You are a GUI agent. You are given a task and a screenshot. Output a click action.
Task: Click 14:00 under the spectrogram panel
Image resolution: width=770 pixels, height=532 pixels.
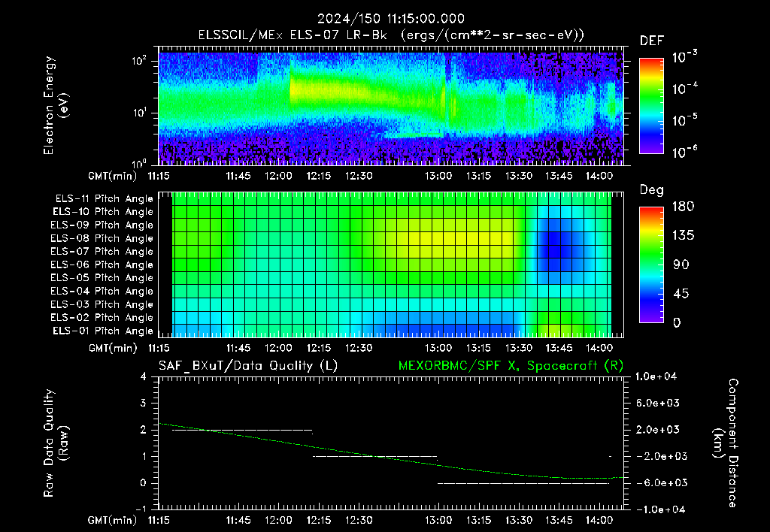(599, 176)
